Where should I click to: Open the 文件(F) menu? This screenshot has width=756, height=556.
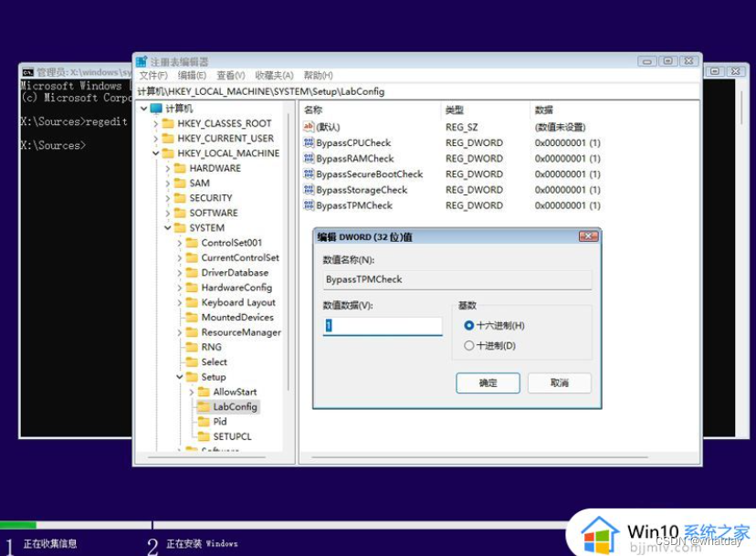[153, 76]
